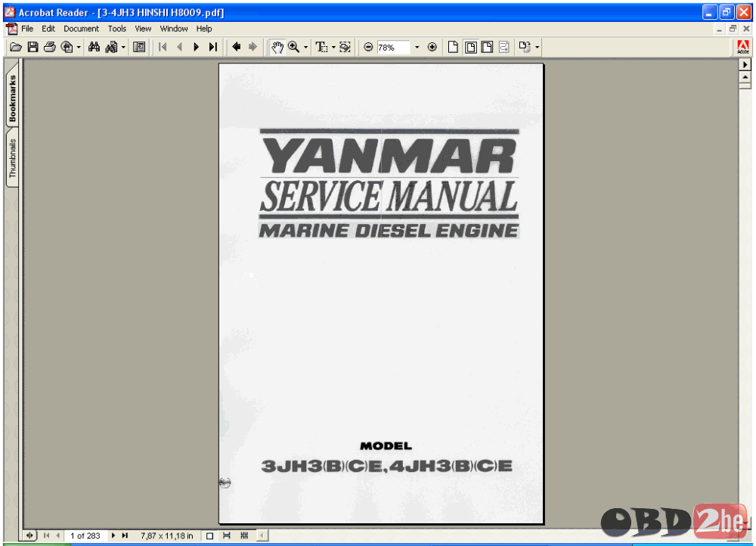Click the Adobe logo icon in the toolbar
Screen dimensions: 756x546
(743, 48)
